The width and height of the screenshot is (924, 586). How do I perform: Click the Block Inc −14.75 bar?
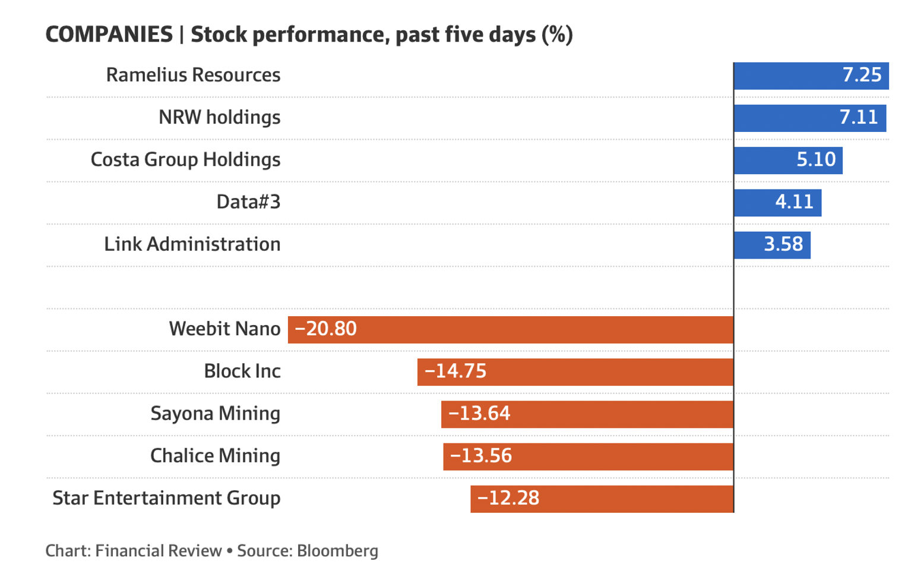tap(575, 371)
